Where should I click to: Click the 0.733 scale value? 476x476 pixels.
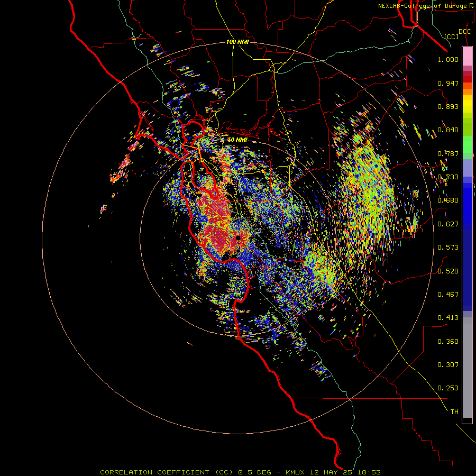[448, 177]
